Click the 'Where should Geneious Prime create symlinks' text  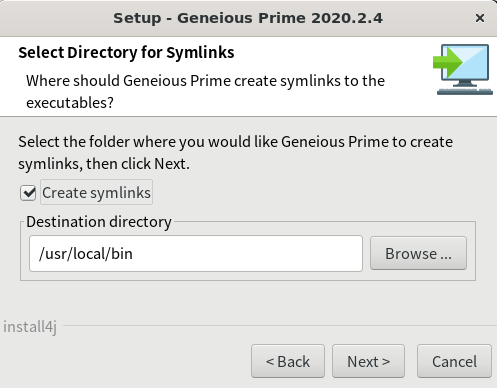[205, 91]
